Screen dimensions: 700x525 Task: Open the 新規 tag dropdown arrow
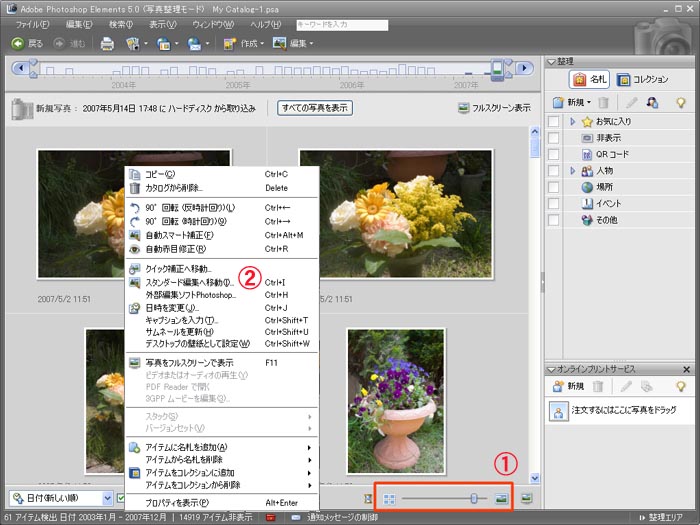pyautogui.click(x=589, y=103)
